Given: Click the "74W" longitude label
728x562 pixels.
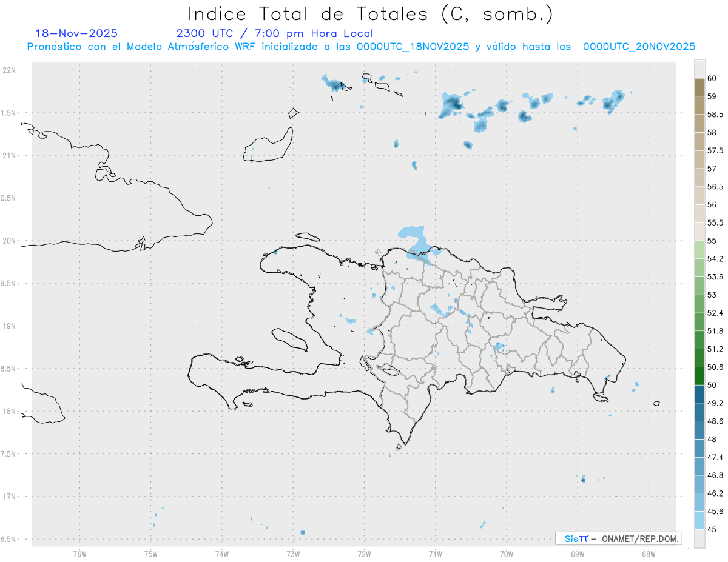Looking at the screenshot, I should [222, 554].
